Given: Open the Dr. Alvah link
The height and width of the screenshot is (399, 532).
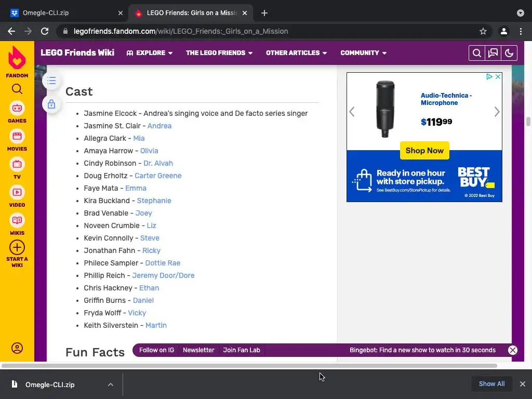Looking at the screenshot, I should click(x=158, y=163).
